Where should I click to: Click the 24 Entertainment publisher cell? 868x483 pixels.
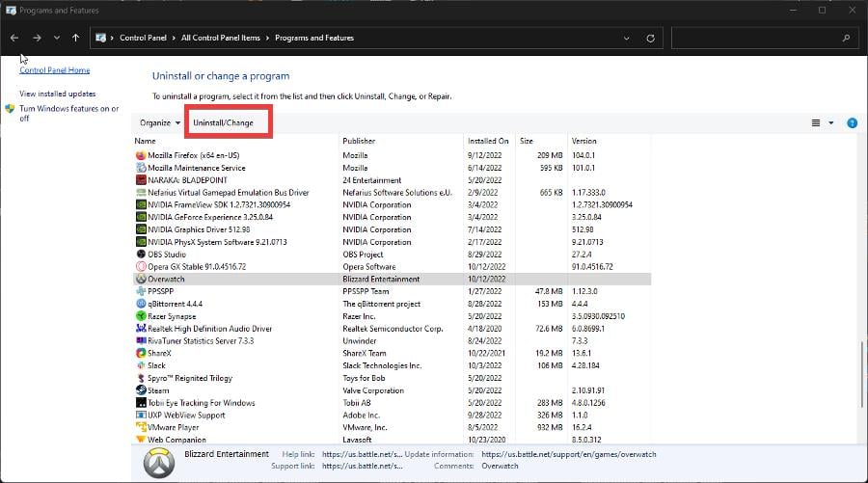click(372, 180)
